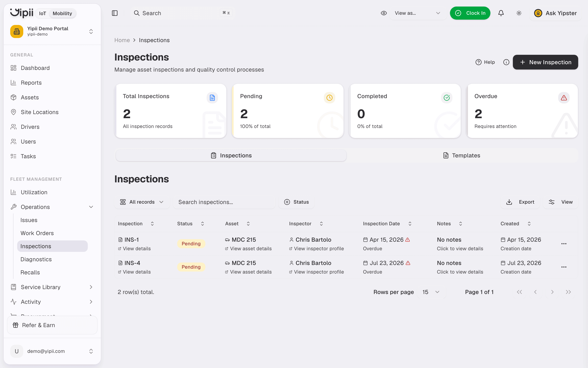Open the All records dropdown
The width and height of the screenshot is (588, 368).
pyautogui.click(x=142, y=202)
